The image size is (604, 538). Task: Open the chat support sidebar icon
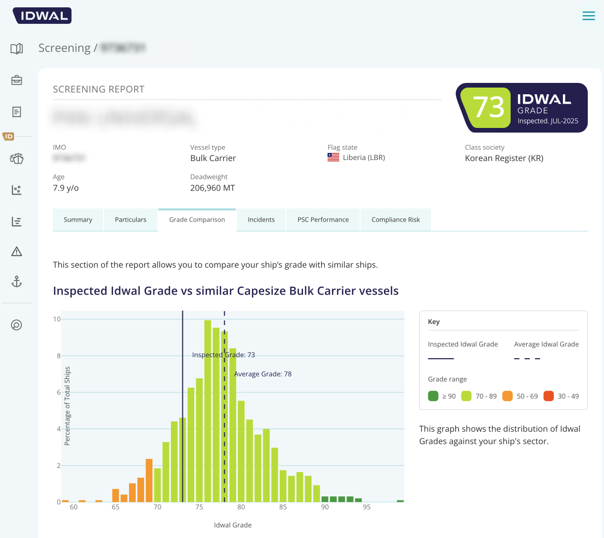click(x=17, y=325)
